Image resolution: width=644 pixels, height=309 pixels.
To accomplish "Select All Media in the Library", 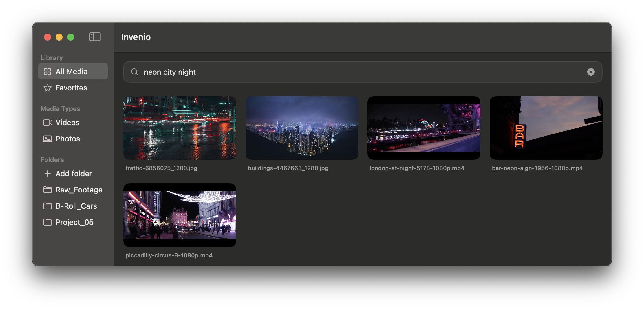I will pos(73,72).
